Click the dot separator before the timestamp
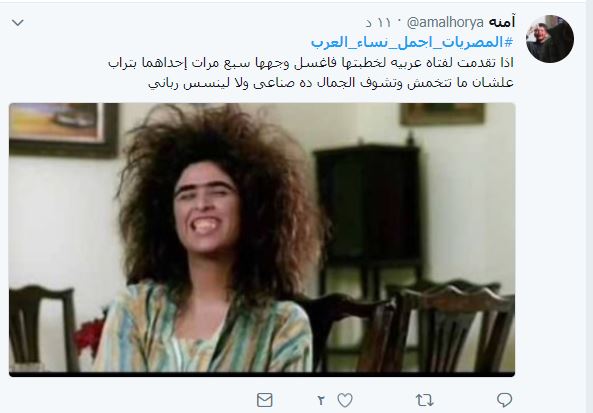The height and width of the screenshot is (413, 593). click(x=399, y=22)
